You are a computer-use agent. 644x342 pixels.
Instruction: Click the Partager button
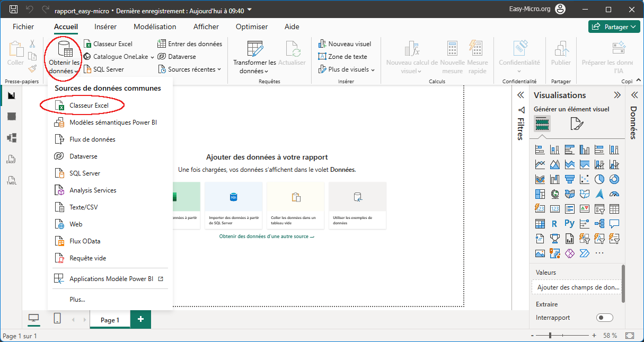click(x=614, y=27)
